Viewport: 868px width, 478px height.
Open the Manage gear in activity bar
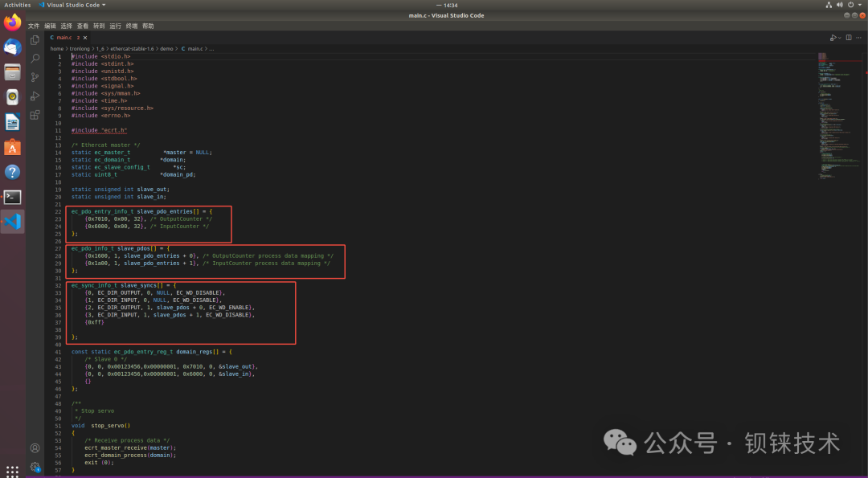click(x=35, y=467)
